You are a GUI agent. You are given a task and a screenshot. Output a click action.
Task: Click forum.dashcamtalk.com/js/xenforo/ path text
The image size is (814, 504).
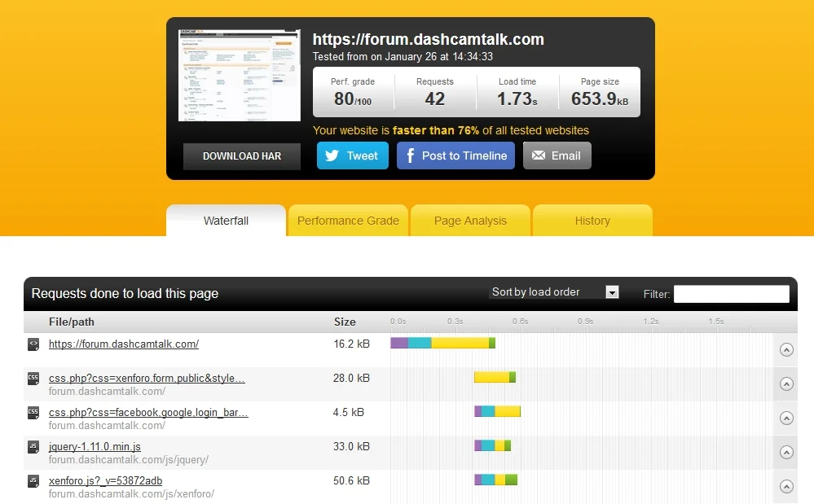click(131, 494)
